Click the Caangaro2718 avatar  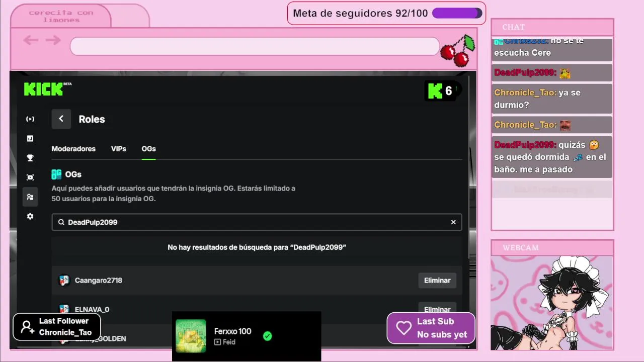(x=64, y=281)
